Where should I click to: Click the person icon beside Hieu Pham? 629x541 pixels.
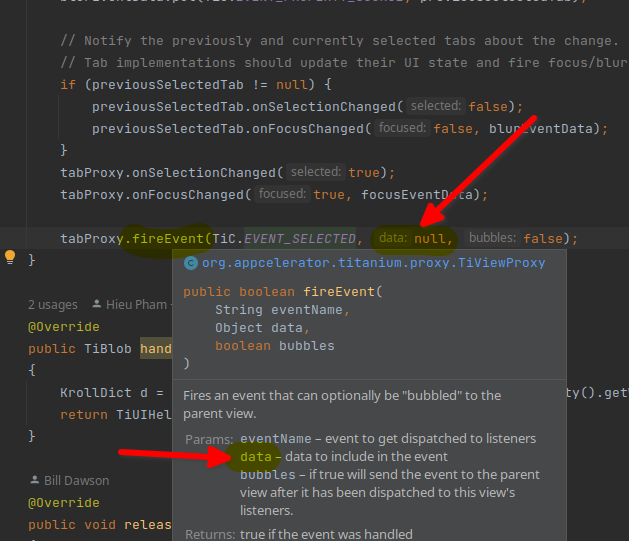(x=97, y=304)
